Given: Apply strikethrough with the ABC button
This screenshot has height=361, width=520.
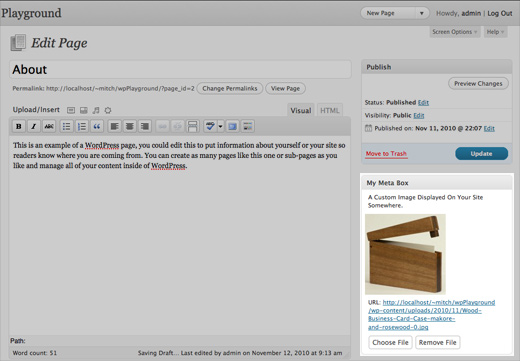Looking at the screenshot, I should point(49,126).
